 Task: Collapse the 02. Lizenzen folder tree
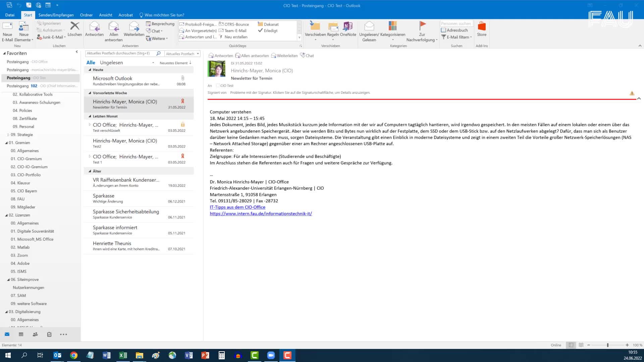(6, 215)
